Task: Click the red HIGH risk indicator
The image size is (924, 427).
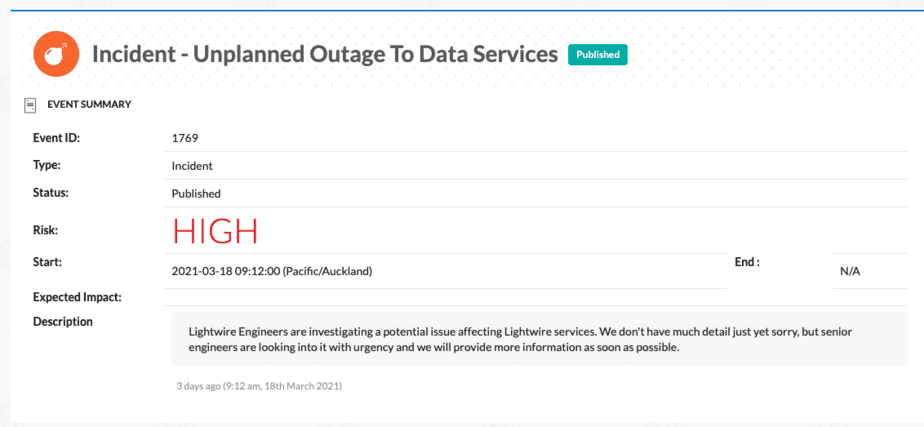Action: coord(215,231)
